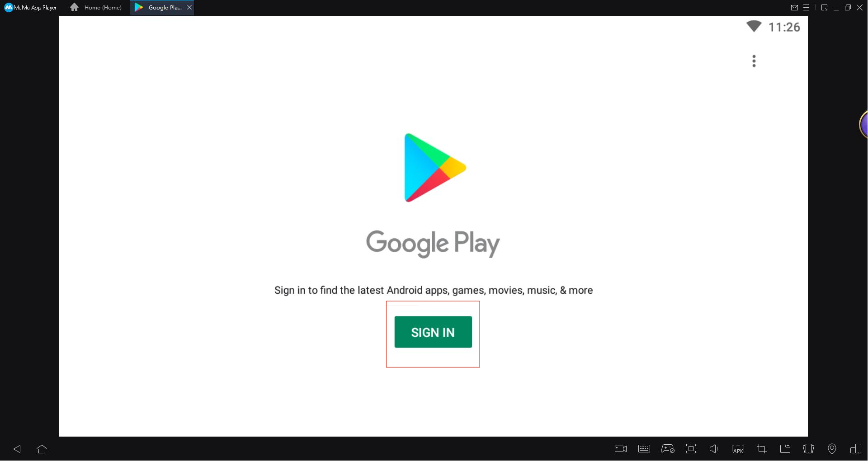Click the colorful Google Play triangle logo
The image size is (868, 461).
pos(435,168)
